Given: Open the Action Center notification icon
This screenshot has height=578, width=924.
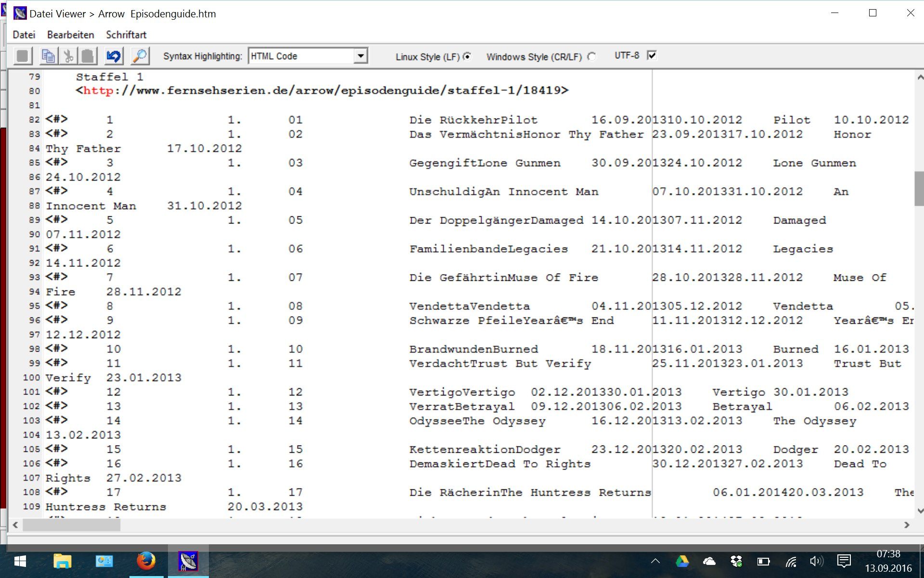Looking at the screenshot, I should [x=844, y=561].
